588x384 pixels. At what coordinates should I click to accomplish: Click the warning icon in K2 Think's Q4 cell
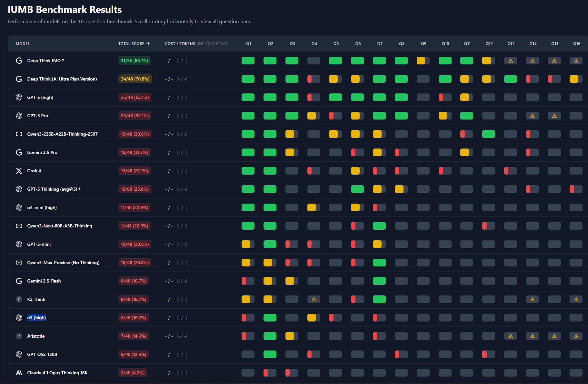pos(314,299)
